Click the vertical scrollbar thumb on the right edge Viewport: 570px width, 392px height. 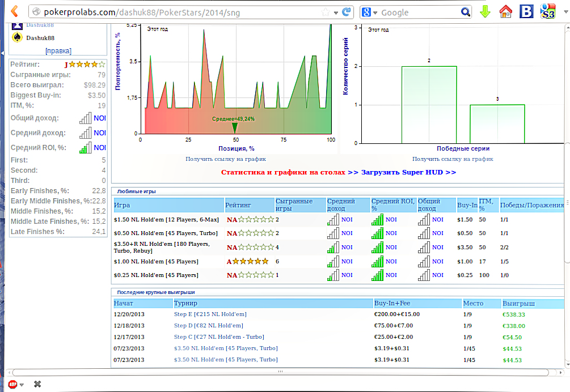(x=567, y=202)
